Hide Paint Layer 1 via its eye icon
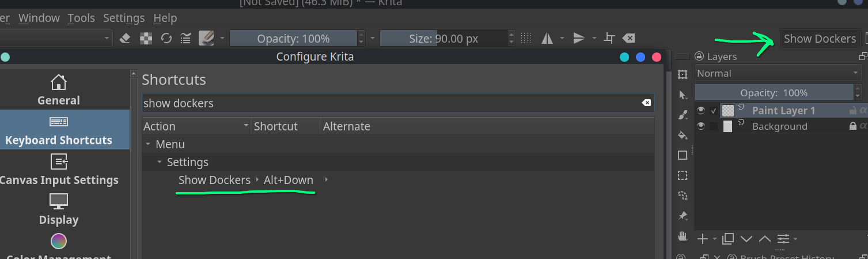Screen dimensions: 868x259 (x=700, y=110)
